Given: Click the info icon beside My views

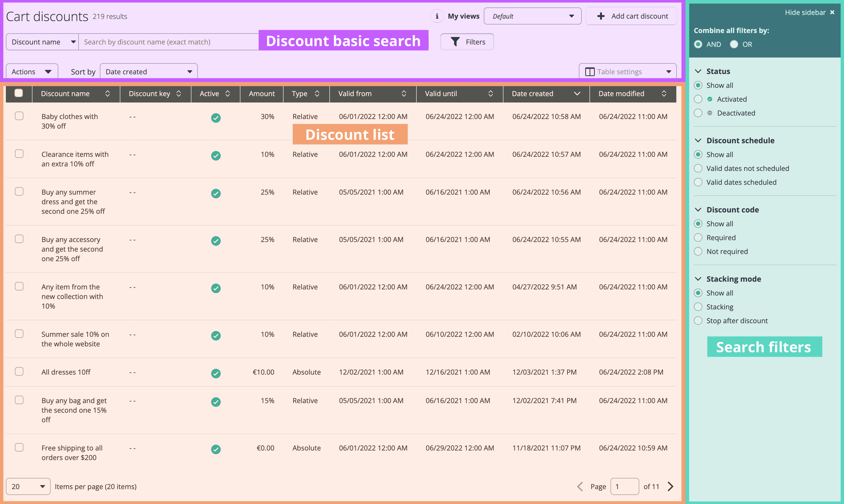Looking at the screenshot, I should [x=437, y=16].
